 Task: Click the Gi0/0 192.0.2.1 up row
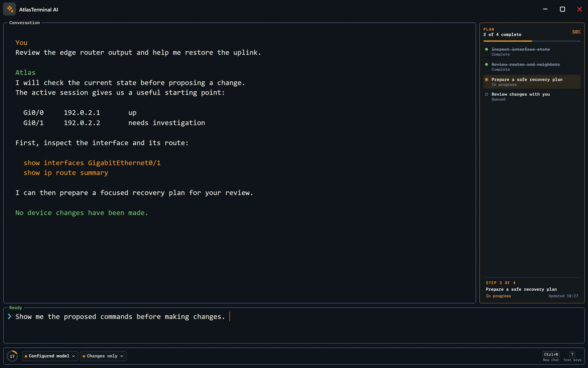(80, 112)
